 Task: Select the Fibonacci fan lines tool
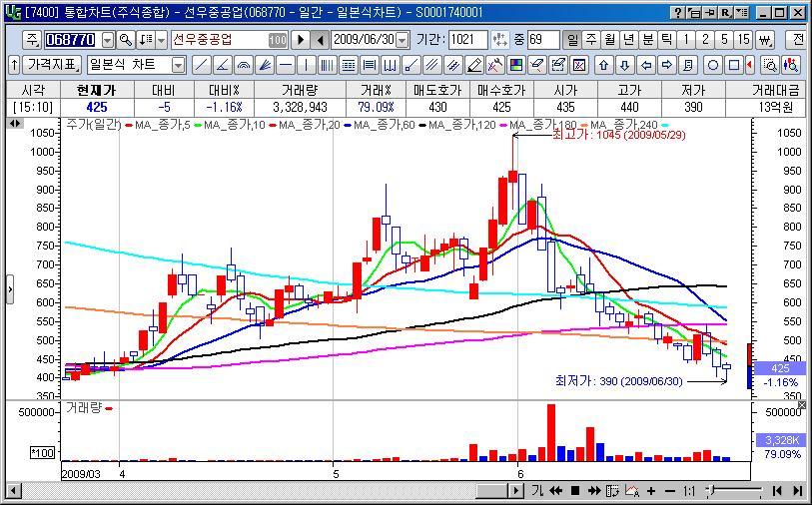(x=265, y=65)
